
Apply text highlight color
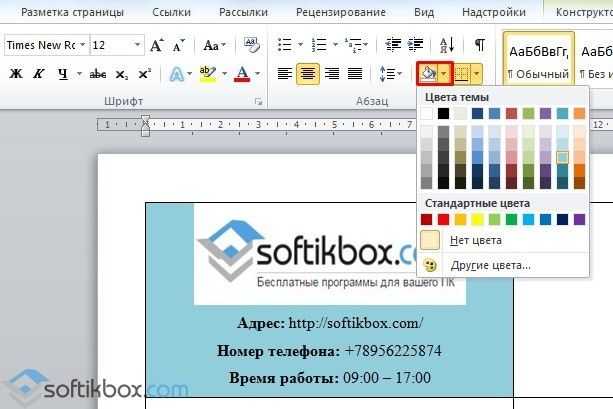pos(208,74)
